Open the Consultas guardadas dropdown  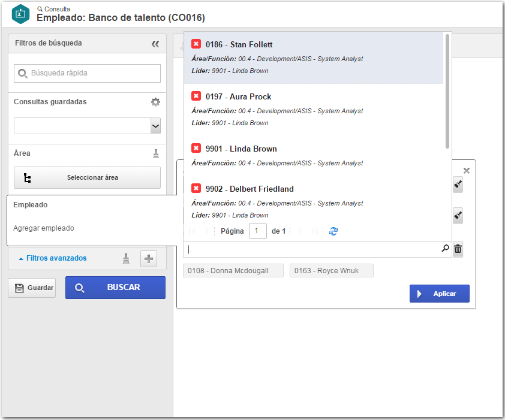155,126
